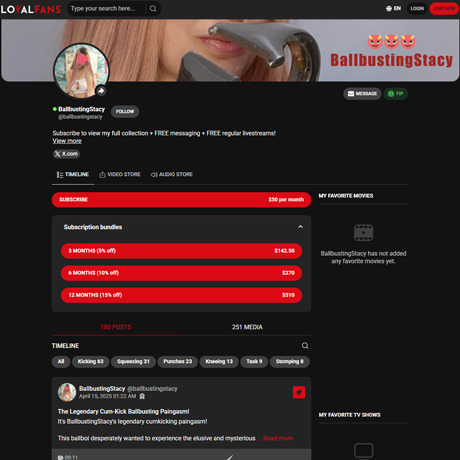Click the JOIN NOW button

coord(444,8)
